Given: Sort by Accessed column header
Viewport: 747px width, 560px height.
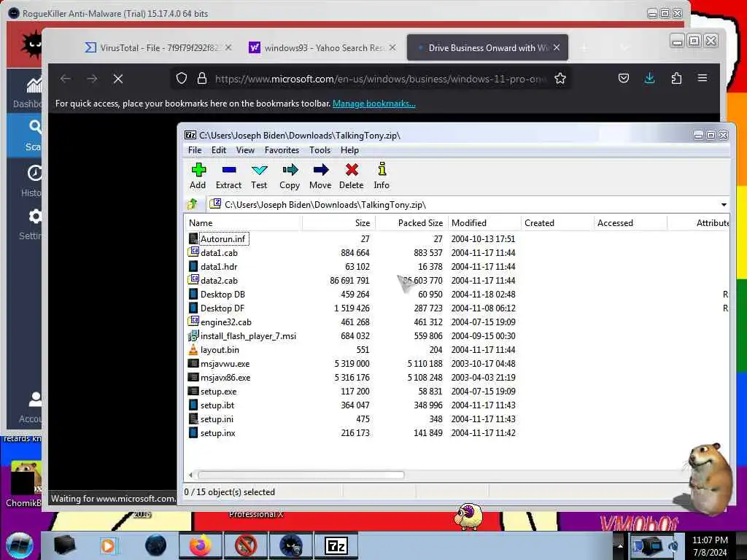Looking at the screenshot, I should pyautogui.click(x=630, y=223).
